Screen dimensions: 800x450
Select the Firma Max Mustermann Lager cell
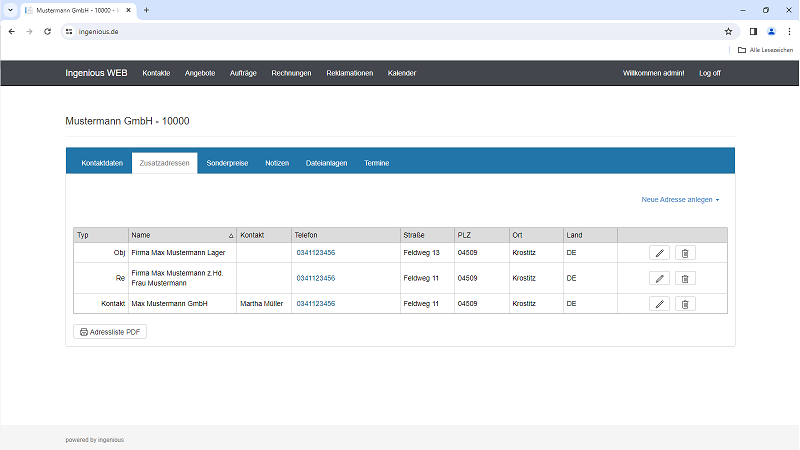point(182,253)
